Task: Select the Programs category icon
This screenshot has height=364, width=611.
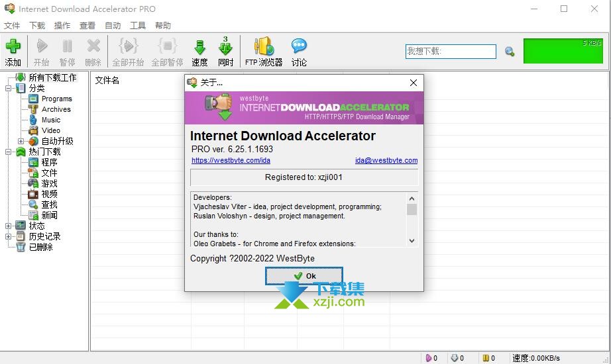Action: (34, 99)
